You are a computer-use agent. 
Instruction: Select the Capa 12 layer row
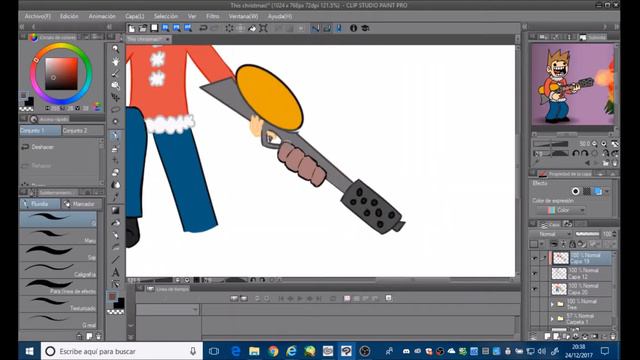click(581, 273)
